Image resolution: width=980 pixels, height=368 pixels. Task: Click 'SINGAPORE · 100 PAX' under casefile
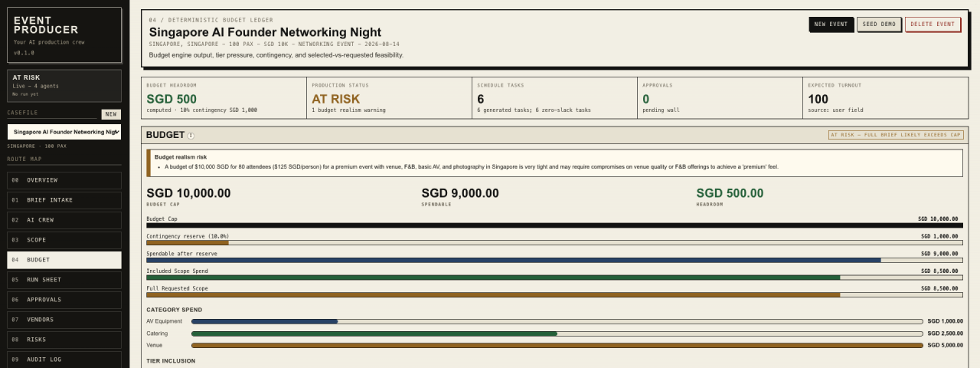tap(37, 146)
